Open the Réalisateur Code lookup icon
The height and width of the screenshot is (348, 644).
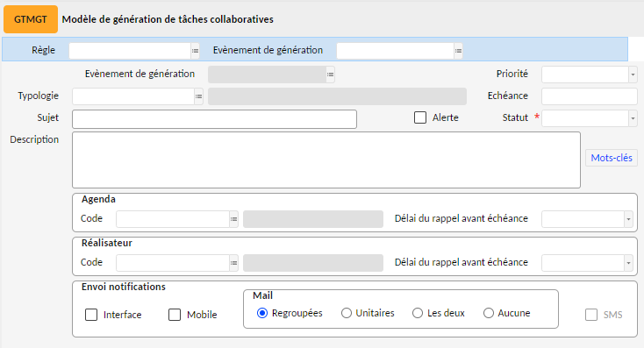233,263
